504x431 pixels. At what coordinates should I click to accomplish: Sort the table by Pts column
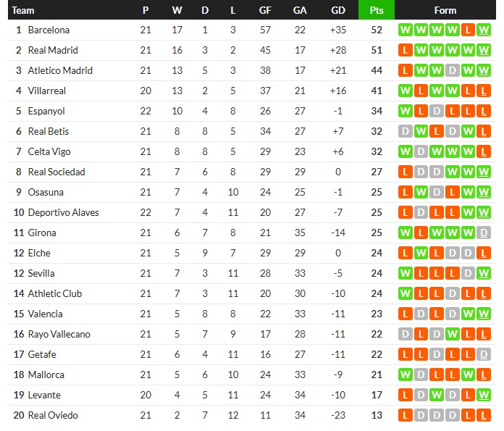377,10
